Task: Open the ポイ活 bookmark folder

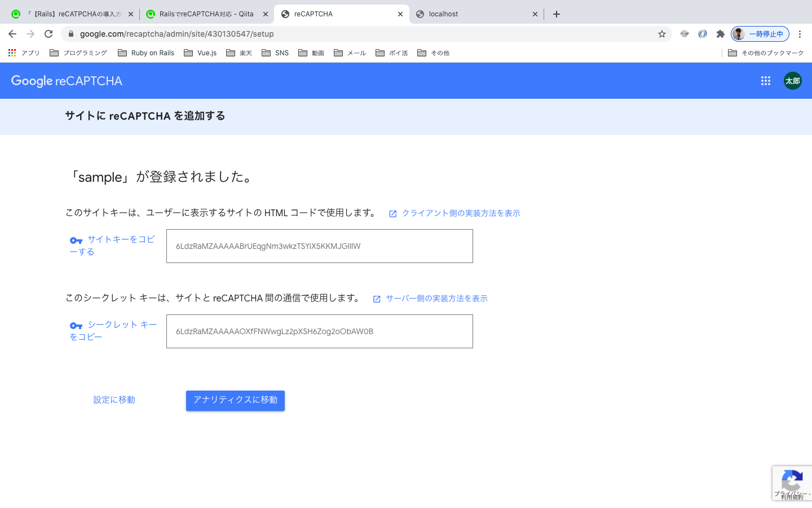Action: coord(392,53)
